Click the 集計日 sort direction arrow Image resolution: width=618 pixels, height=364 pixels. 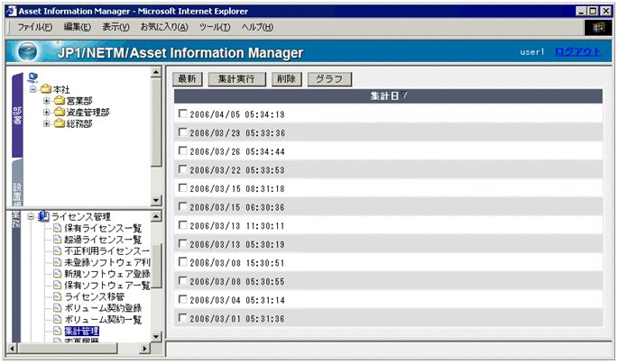pos(404,96)
